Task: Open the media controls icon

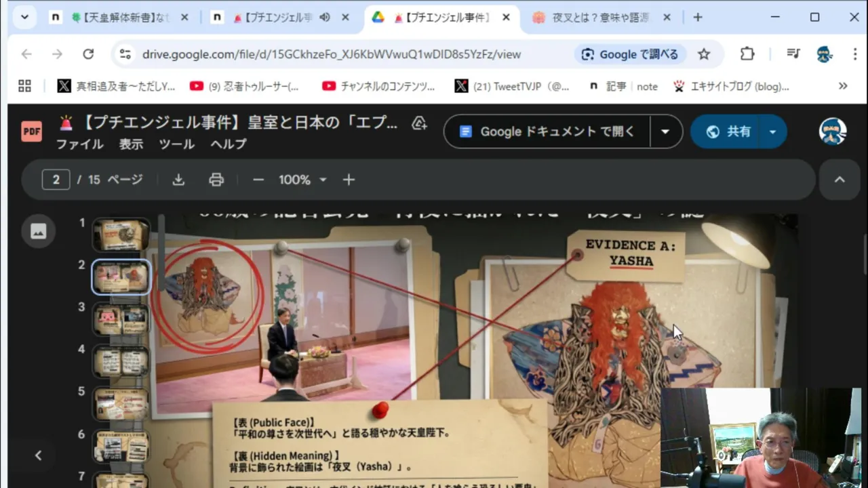Action: pyautogui.click(x=793, y=54)
